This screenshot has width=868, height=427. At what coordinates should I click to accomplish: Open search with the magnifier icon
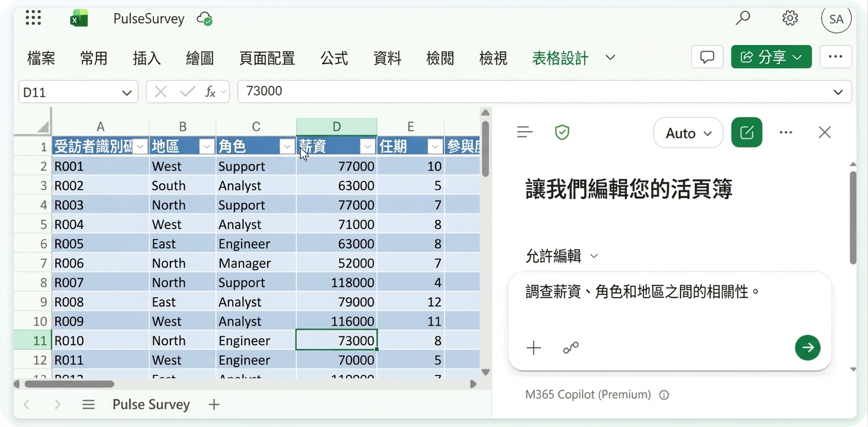click(743, 18)
